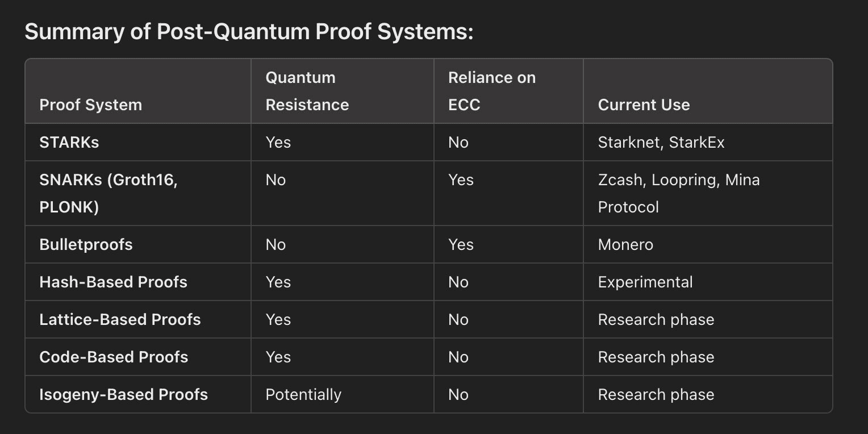868x434 pixels.
Task: Select the Bulletproofs row label
Action: 86,244
